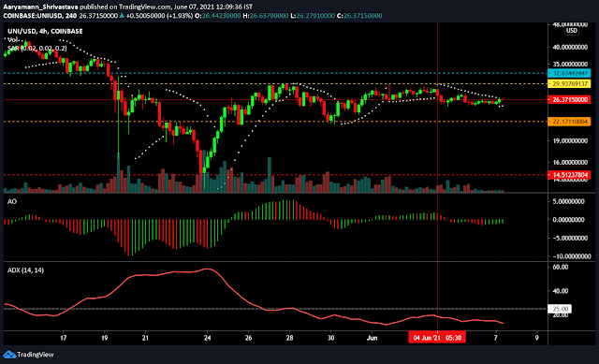Click the 60.00 ADX axis value

click(x=561, y=267)
